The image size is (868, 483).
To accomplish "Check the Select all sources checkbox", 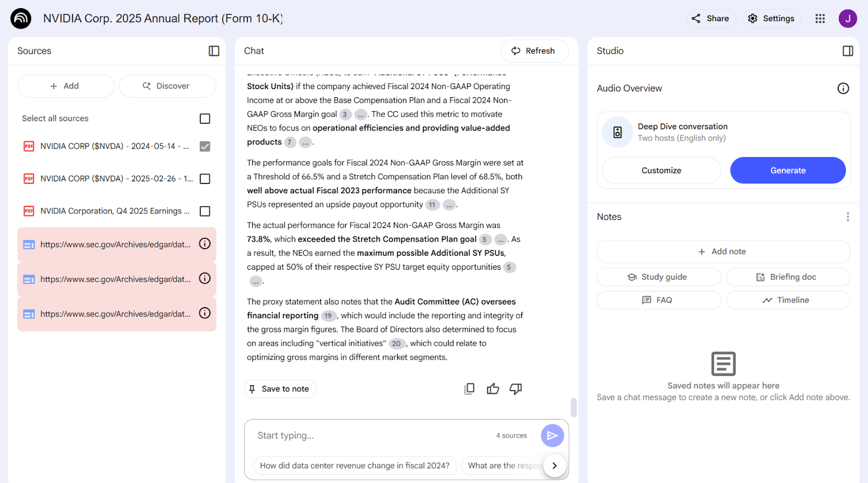I will (x=205, y=118).
